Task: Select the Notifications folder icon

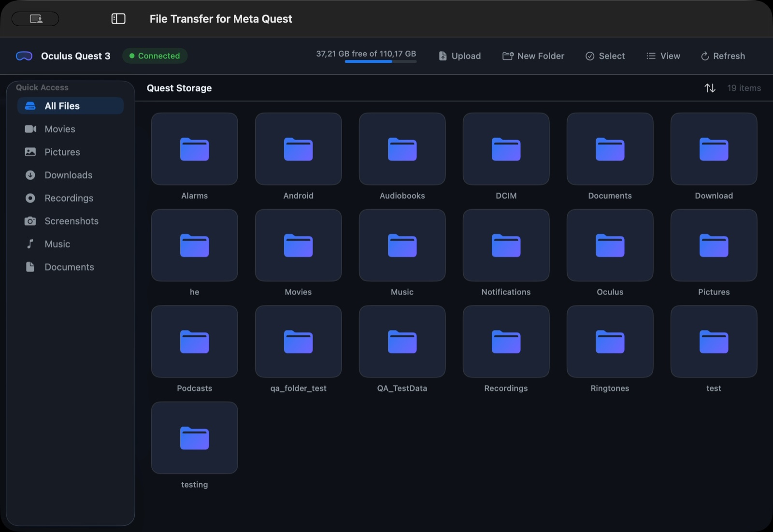Action: (506, 245)
